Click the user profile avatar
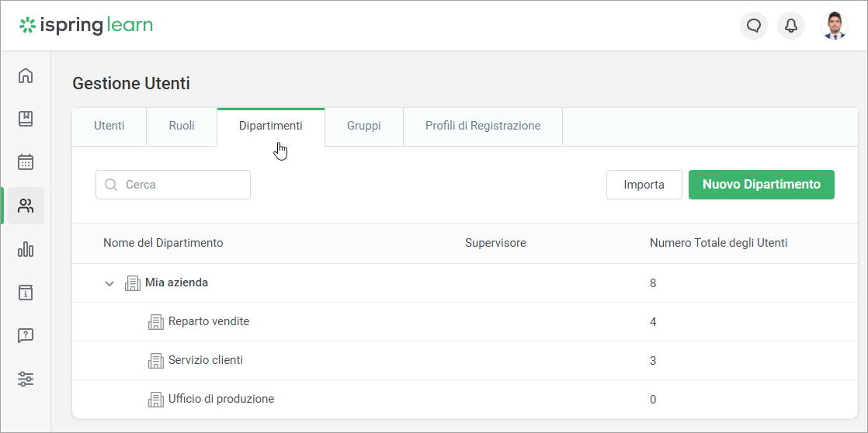Screen dimensions: 868x433 [x=834, y=26]
